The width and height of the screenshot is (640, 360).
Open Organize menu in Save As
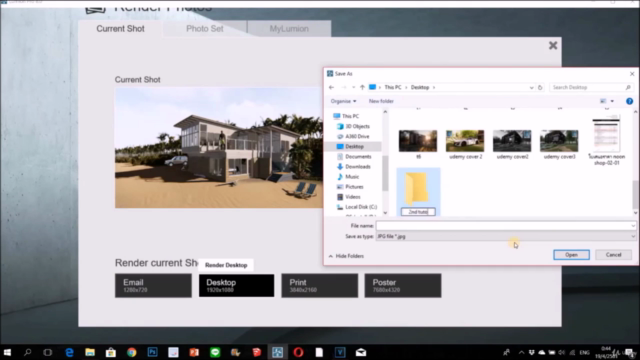343,101
